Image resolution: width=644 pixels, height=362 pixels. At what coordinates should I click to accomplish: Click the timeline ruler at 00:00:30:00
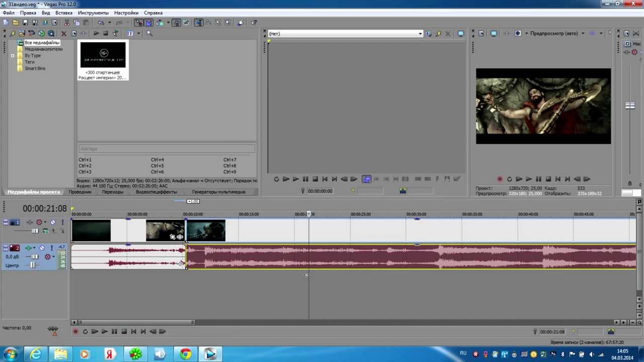coord(416,214)
